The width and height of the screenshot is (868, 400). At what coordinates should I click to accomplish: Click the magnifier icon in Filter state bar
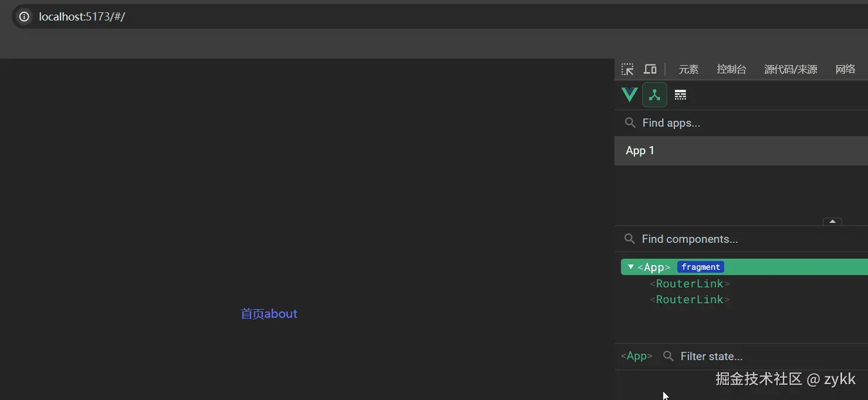pyautogui.click(x=668, y=356)
